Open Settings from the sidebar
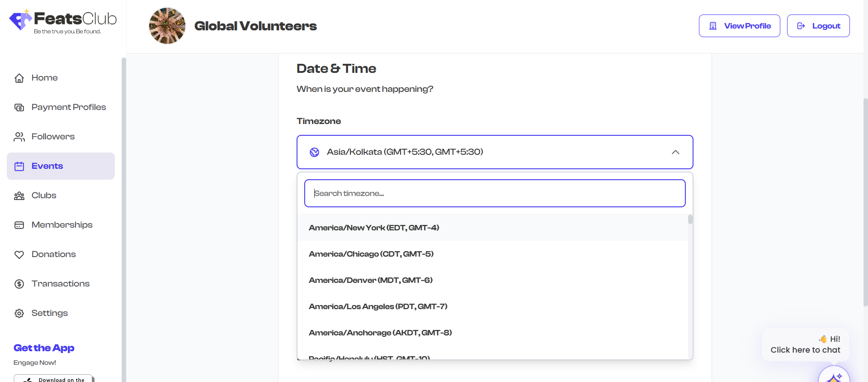This screenshot has height=382, width=868. [x=61, y=313]
